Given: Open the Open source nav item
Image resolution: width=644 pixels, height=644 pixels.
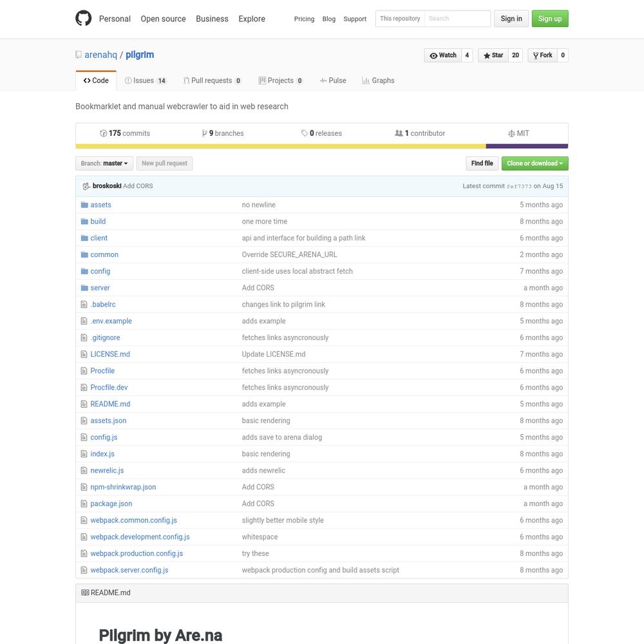Looking at the screenshot, I should click(x=163, y=19).
